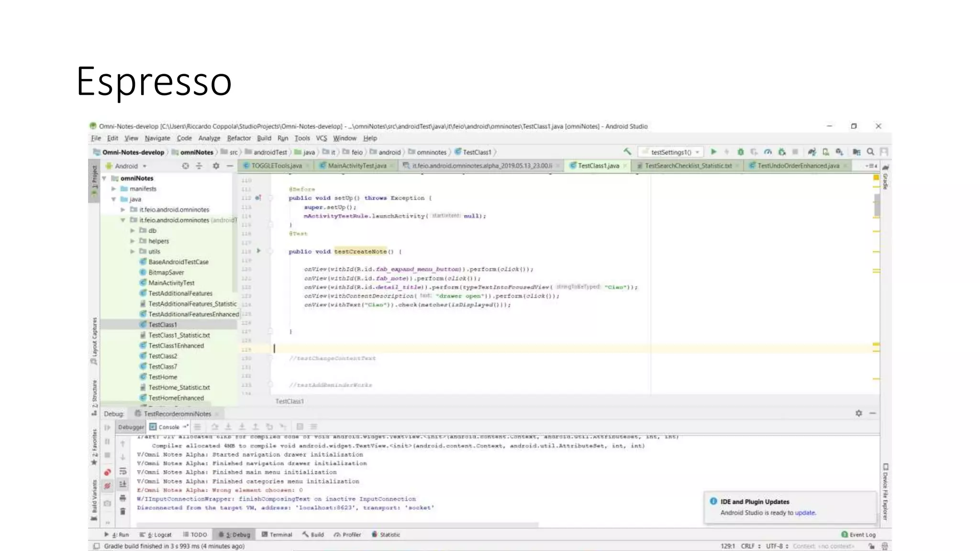Click the green Run button in toolbar

pos(713,152)
